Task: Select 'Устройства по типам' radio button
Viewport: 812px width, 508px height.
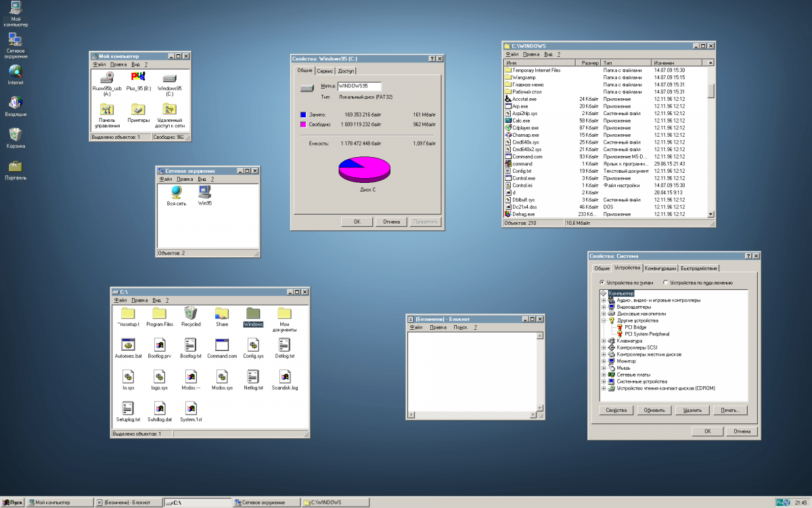Action: pyautogui.click(x=602, y=282)
